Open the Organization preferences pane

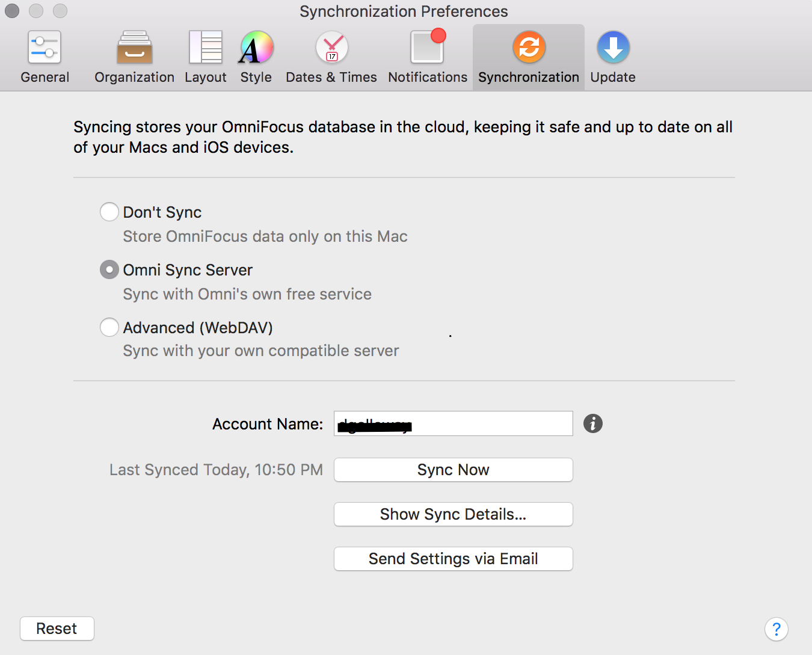(134, 57)
